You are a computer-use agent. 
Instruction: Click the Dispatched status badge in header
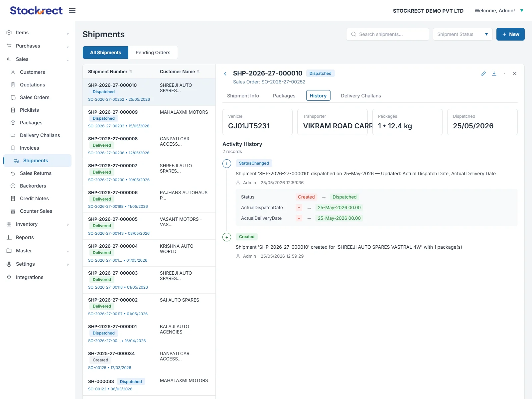[320, 73]
